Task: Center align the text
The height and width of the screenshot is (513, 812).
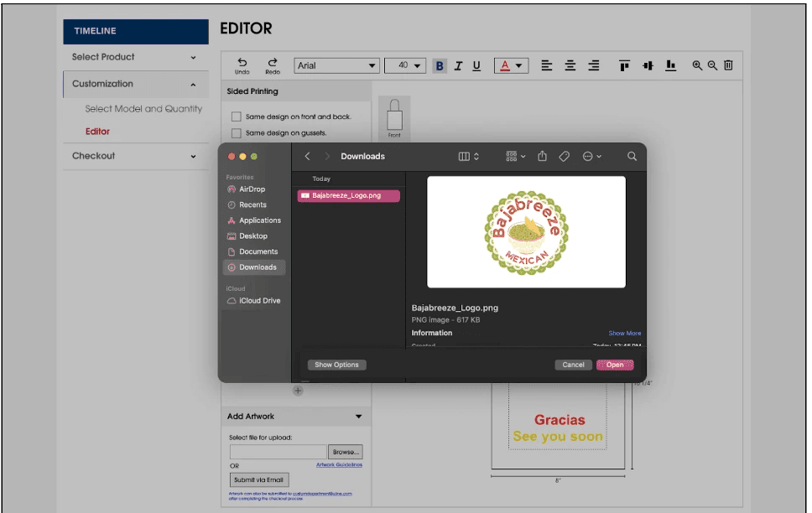Action: (570, 65)
